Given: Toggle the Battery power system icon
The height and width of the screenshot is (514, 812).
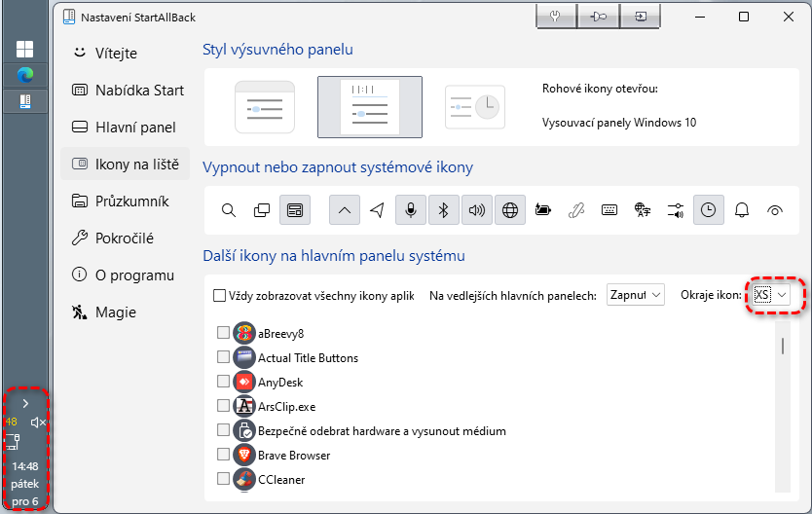Looking at the screenshot, I should point(543,210).
